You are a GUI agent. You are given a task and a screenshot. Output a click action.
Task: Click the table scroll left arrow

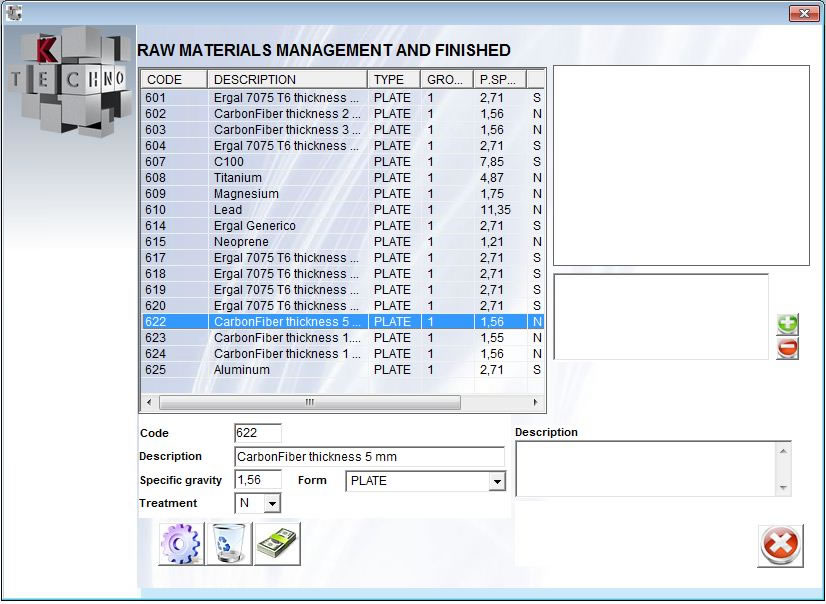pos(149,402)
